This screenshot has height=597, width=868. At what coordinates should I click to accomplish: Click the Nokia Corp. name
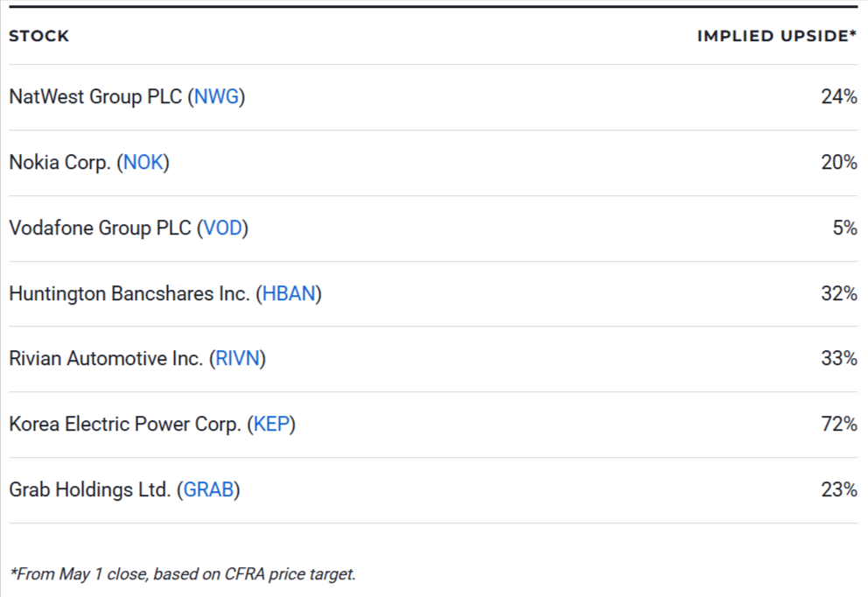point(59,162)
